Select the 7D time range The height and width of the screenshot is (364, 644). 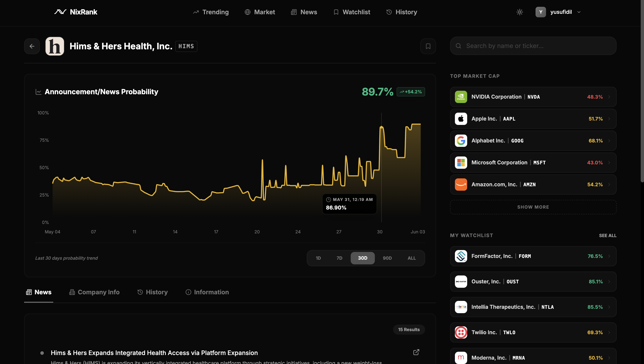(x=339, y=258)
